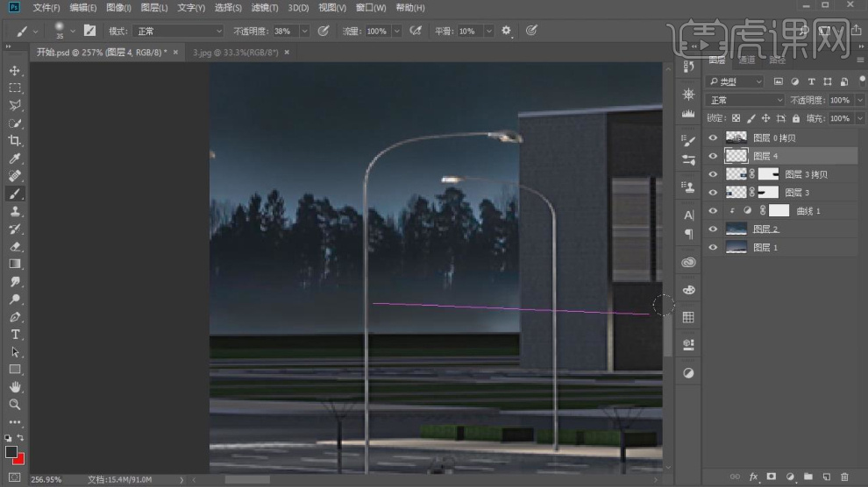Image resolution: width=868 pixels, height=487 pixels.
Task: Open layer blend mode 正常 dropdown
Action: 745,100
